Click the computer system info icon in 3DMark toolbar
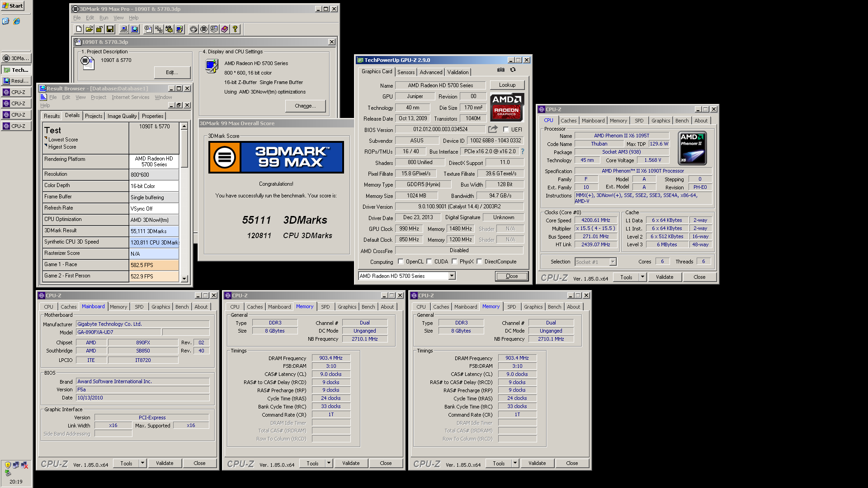Image resolution: width=868 pixels, height=488 pixels. click(124, 29)
